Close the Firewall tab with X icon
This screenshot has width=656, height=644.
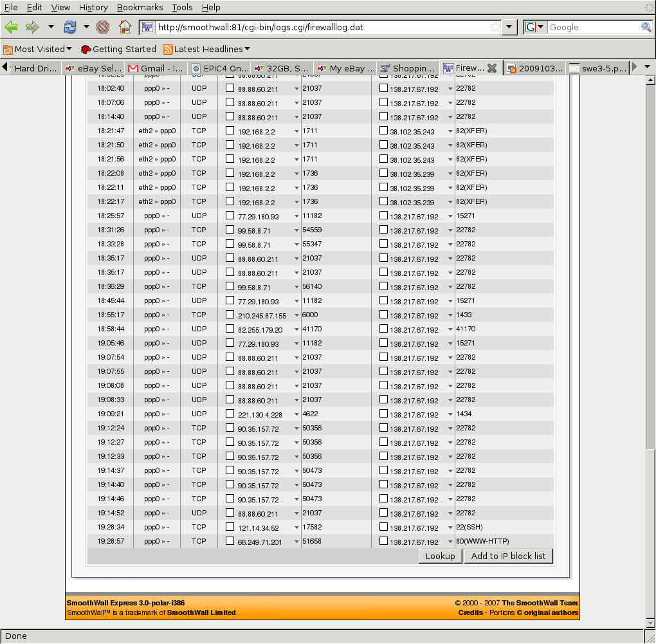[492, 68]
